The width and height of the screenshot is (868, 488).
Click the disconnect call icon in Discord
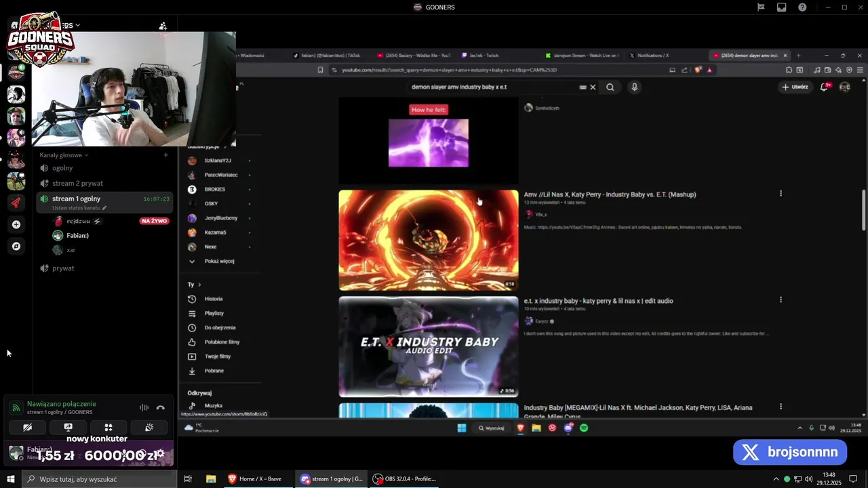click(x=161, y=407)
